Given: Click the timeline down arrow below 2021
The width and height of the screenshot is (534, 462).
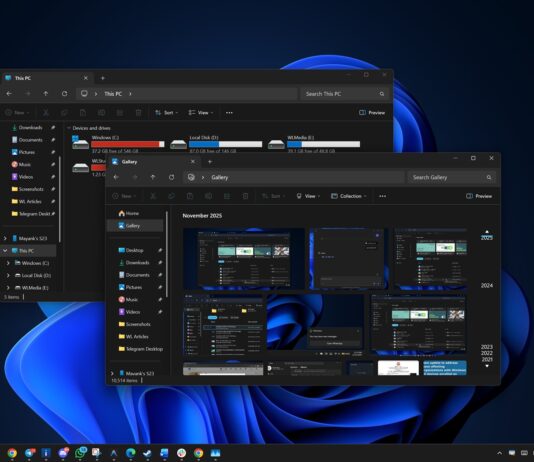Looking at the screenshot, I should pos(487,366).
